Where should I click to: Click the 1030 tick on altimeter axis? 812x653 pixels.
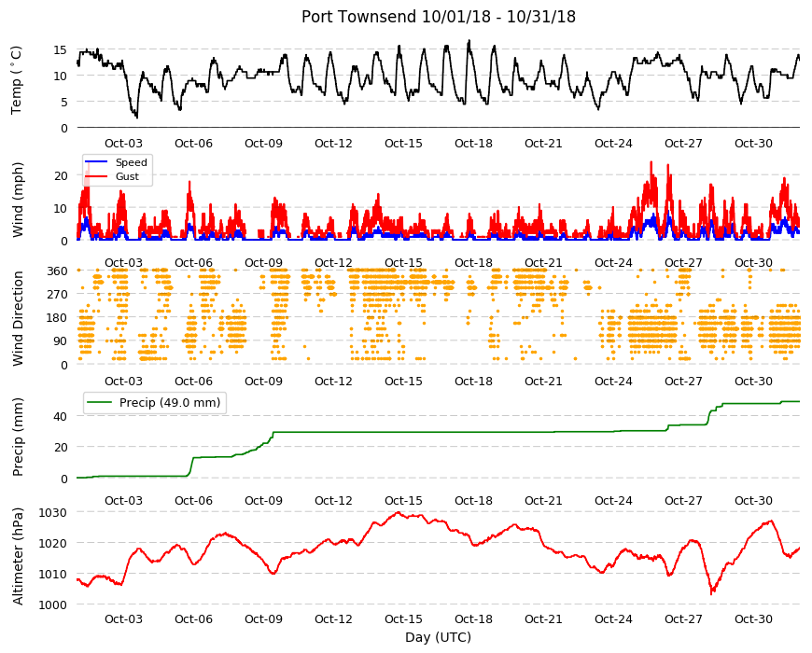(53, 512)
